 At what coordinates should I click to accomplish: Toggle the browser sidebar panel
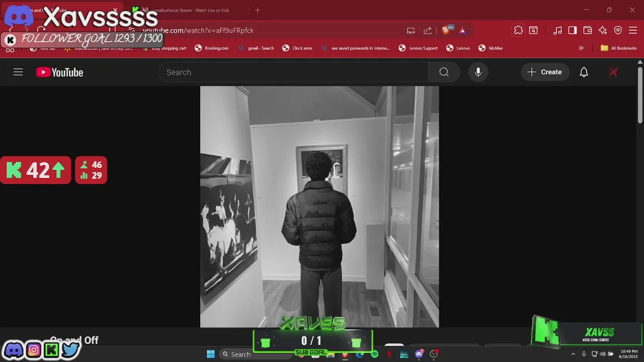[x=573, y=31]
